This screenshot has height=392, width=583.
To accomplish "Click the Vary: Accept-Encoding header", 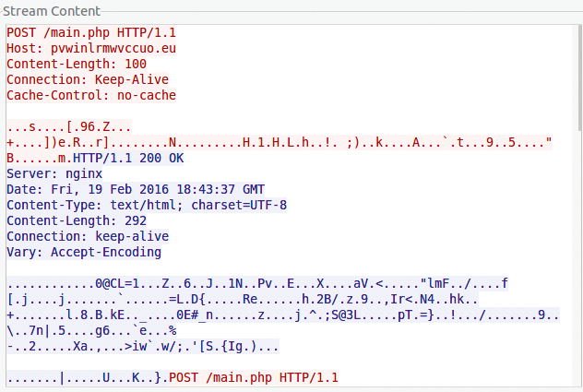I will 83,252.
